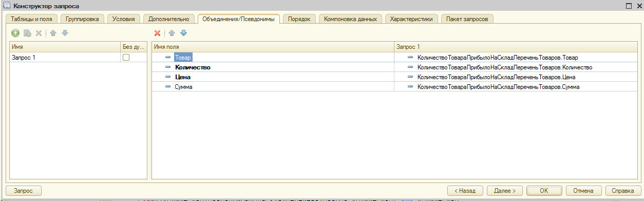Click the Имя поля column header

(273, 47)
